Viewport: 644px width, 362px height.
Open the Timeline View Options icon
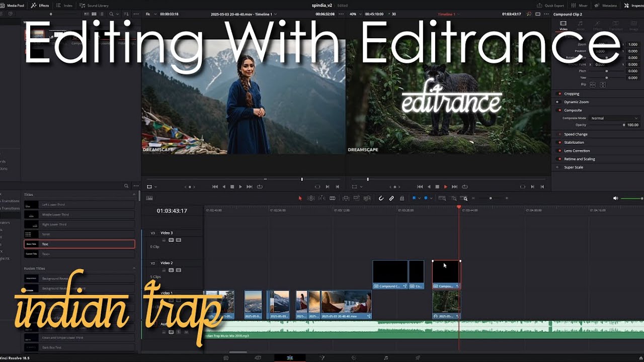click(149, 198)
